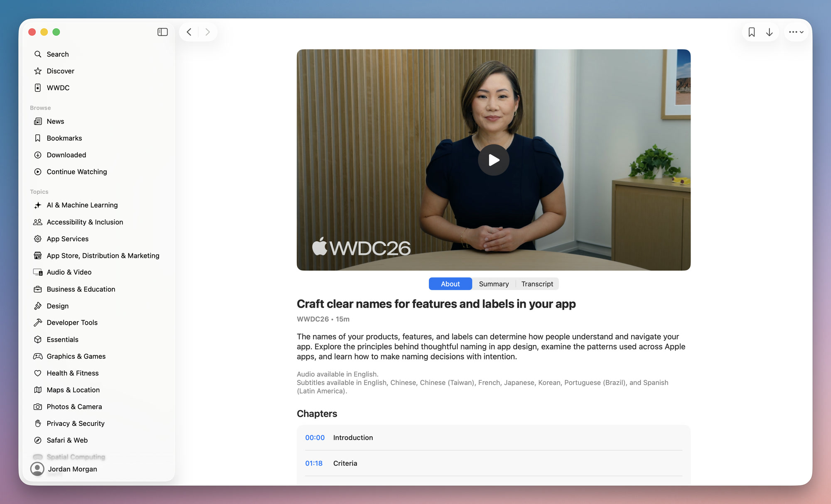Select Privacy & Security label
Screen dimensions: 831x504
tap(76, 423)
